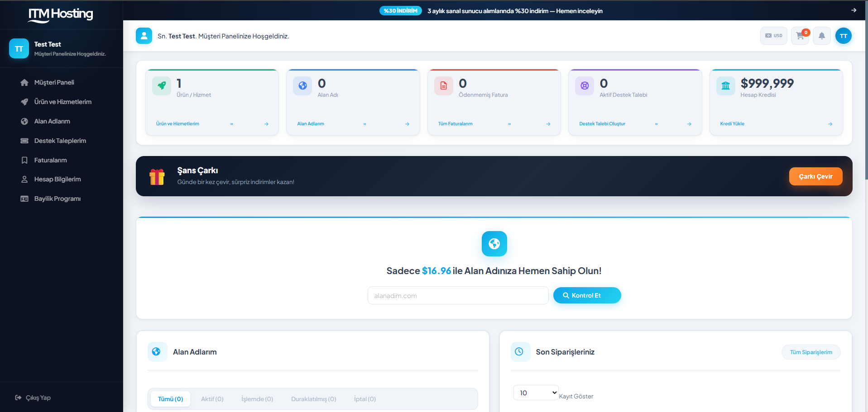Click the globe icon beside Alan Adlarım in the sidebar
The height and width of the screenshot is (412, 868).
[x=24, y=121]
